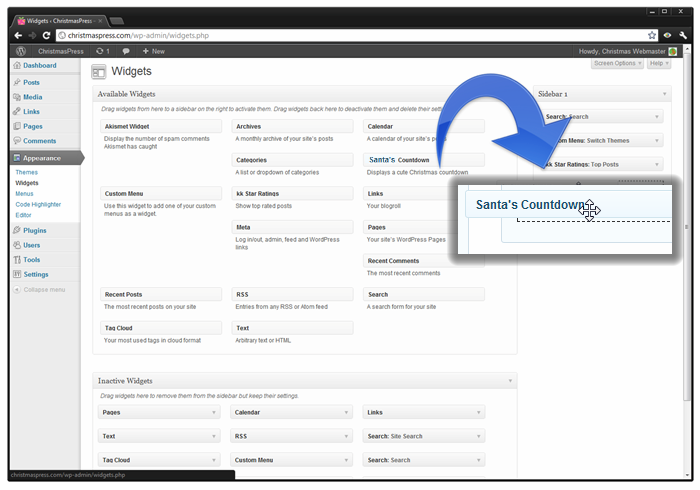The width and height of the screenshot is (700, 490).
Task: Click the Akismet Widget title bar
Action: point(161,126)
